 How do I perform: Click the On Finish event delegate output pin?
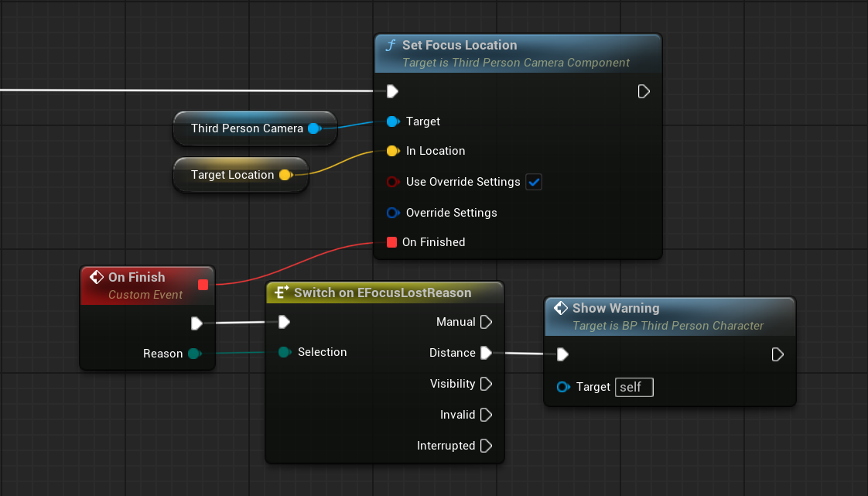(x=203, y=285)
